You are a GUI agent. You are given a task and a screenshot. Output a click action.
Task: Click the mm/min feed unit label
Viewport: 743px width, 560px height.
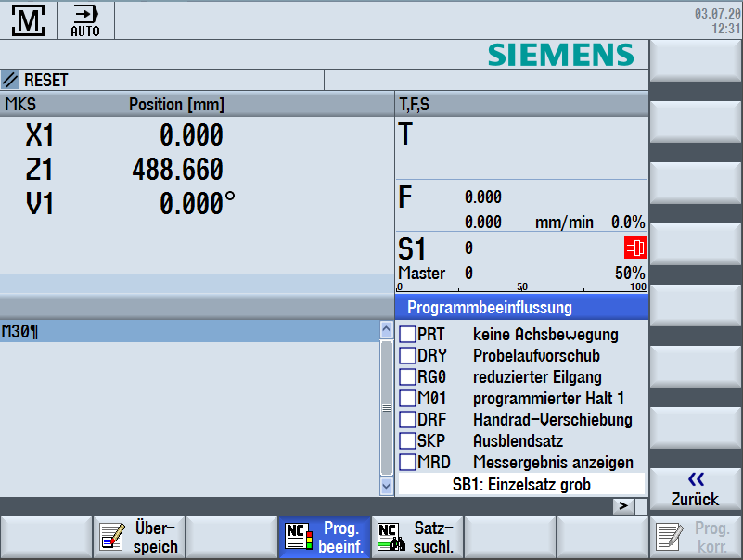pos(564,223)
